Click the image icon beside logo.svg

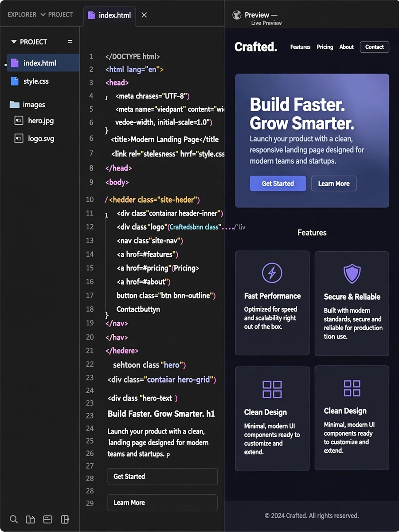pos(19,139)
